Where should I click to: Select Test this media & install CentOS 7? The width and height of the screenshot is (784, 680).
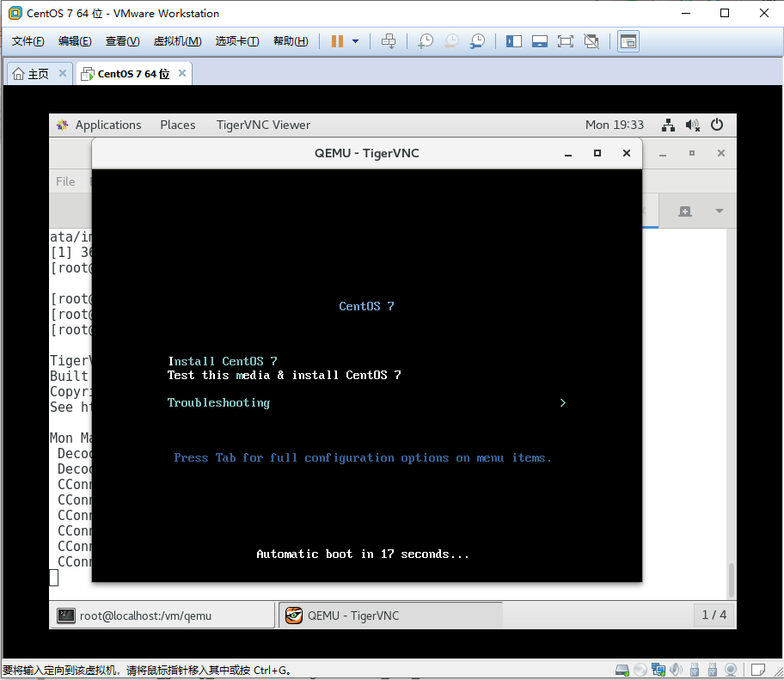click(x=284, y=375)
